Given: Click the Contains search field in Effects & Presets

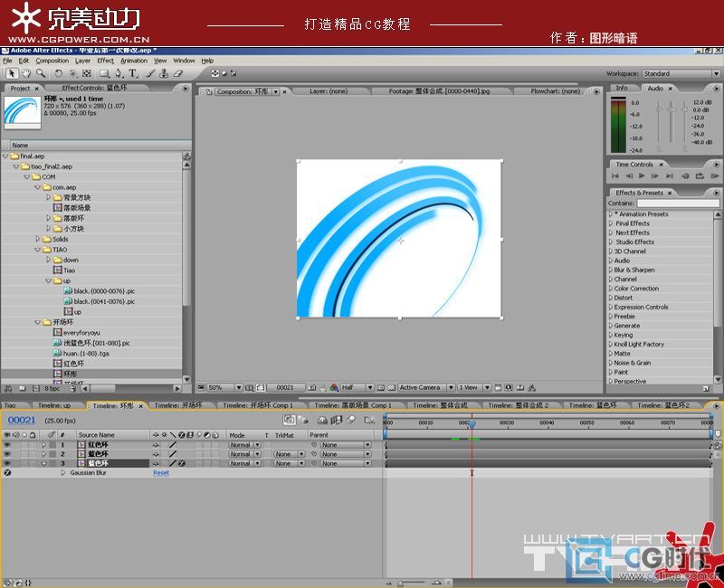Looking at the screenshot, I should coord(678,203).
